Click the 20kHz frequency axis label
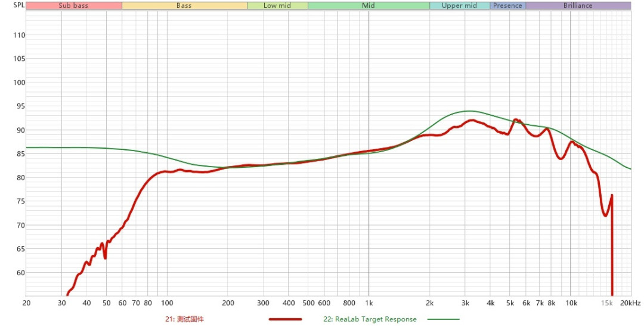The width and height of the screenshot is (644, 326). click(630, 303)
